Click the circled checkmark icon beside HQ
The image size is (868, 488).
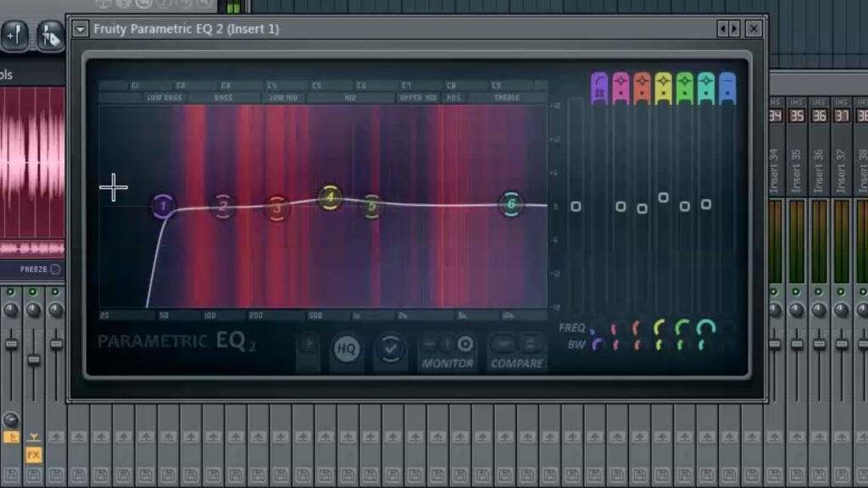[x=390, y=346]
